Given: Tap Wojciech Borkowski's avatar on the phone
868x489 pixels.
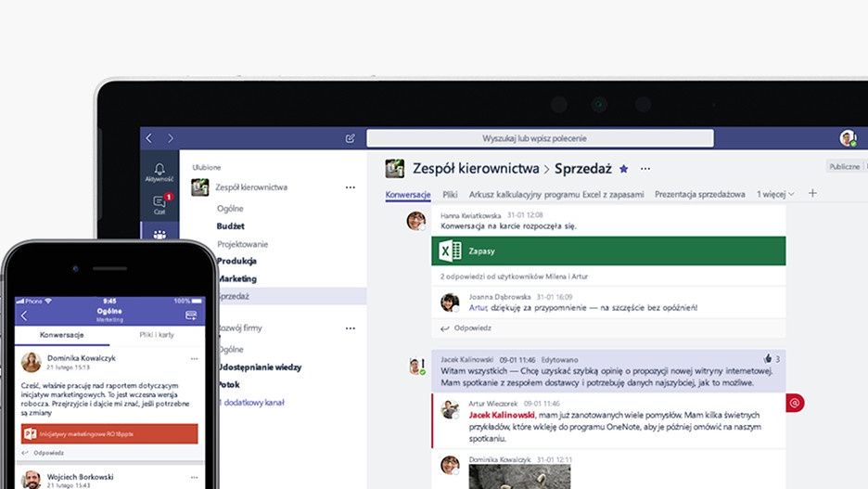Looking at the screenshot, I should point(32,480).
